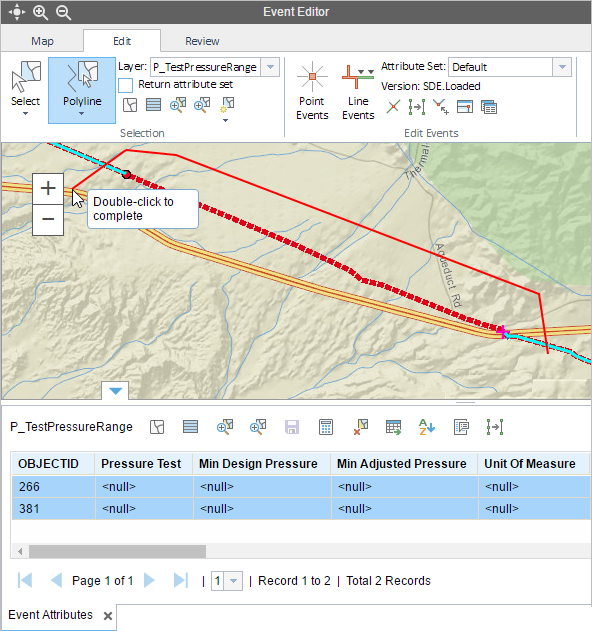
Task: Click the table rows icon in ribbon Selection group
Action: point(153,105)
